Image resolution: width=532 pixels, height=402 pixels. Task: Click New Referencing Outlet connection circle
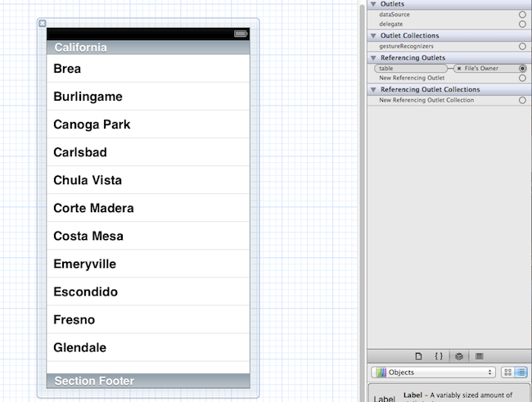click(522, 78)
